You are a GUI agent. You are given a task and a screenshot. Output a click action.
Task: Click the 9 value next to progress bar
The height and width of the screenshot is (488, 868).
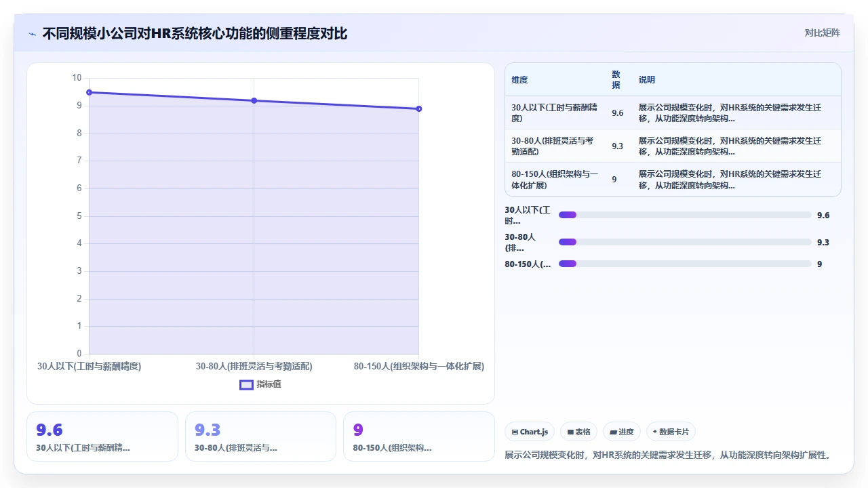(x=820, y=264)
